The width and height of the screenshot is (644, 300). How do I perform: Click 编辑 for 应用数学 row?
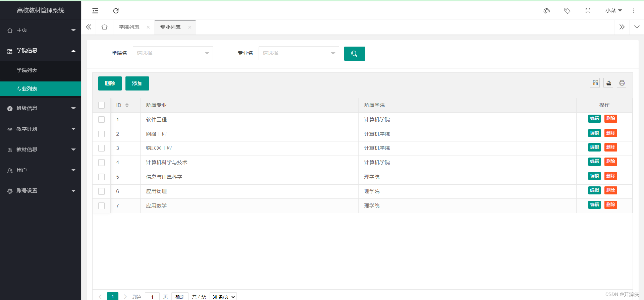coord(594,205)
